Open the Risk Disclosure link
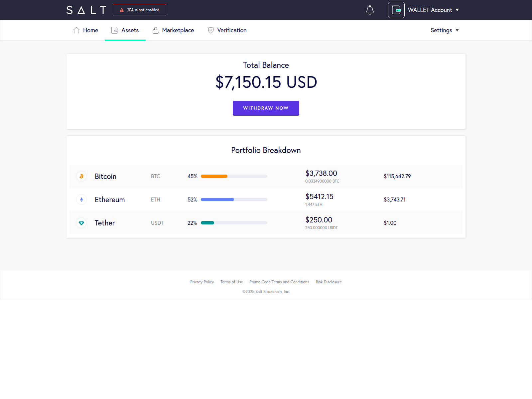Image resolution: width=532 pixels, height=399 pixels. pos(329,282)
